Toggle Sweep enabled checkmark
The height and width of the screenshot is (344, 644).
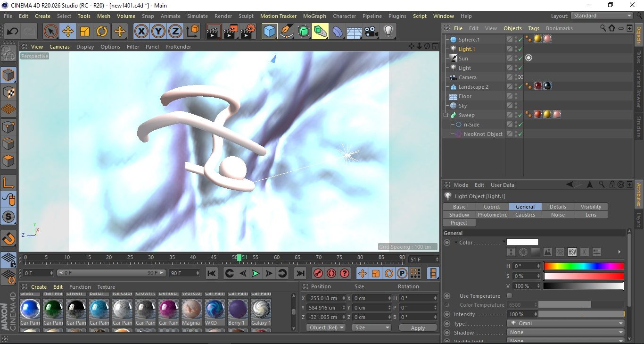point(520,115)
